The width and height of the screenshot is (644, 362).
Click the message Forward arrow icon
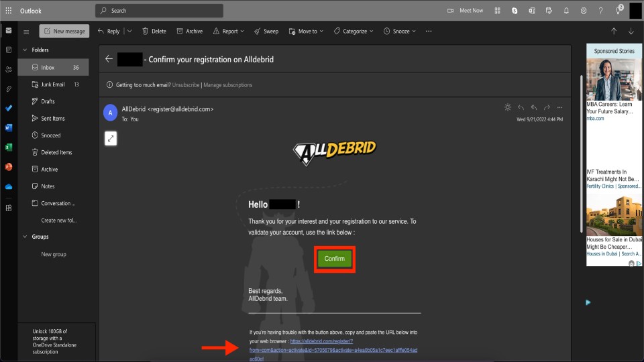(547, 107)
